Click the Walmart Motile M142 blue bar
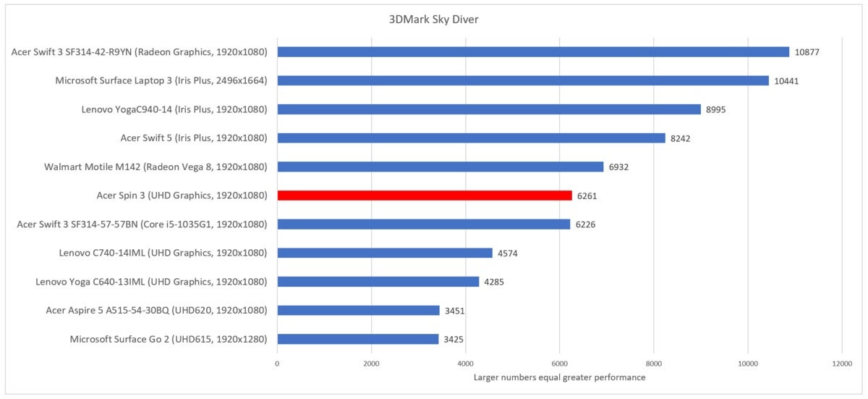Image resolution: width=868 pixels, height=399 pixels. click(x=441, y=167)
